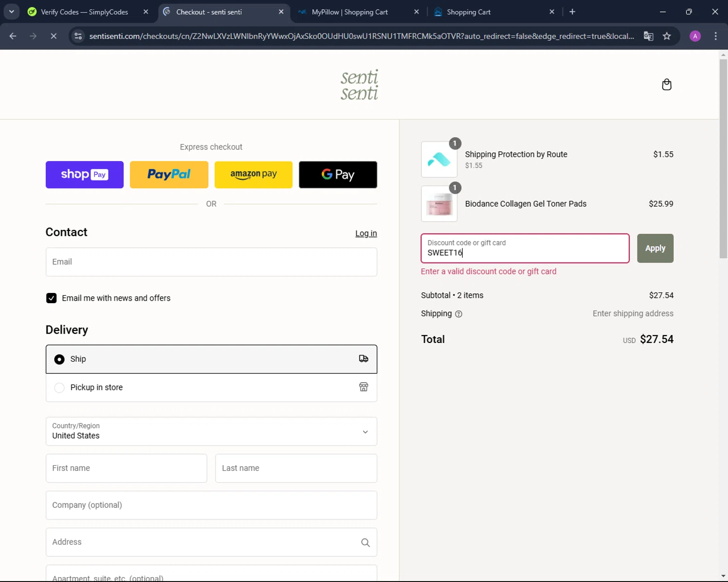Focus the Email input field

click(211, 262)
